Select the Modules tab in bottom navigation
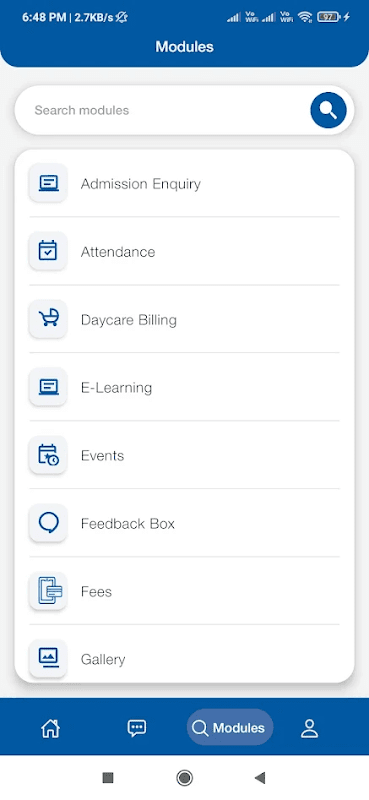369x800 pixels. (x=230, y=728)
